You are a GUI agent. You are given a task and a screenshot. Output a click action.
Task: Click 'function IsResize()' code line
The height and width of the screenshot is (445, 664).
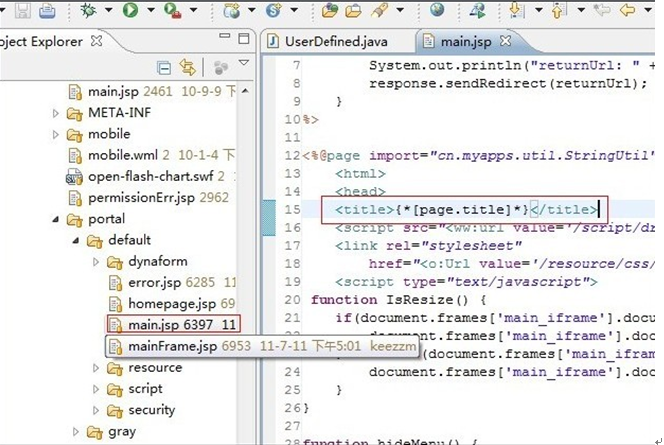pyautogui.click(x=398, y=300)
